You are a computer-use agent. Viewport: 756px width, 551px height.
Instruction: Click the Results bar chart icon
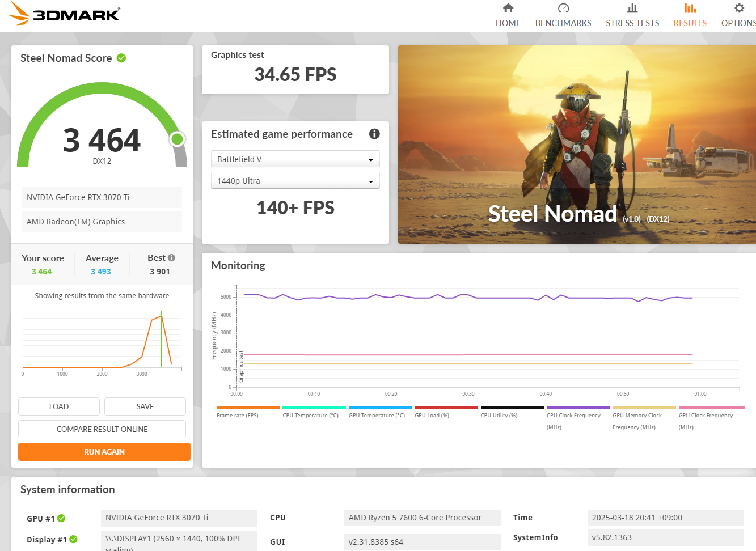coord(690,8)
